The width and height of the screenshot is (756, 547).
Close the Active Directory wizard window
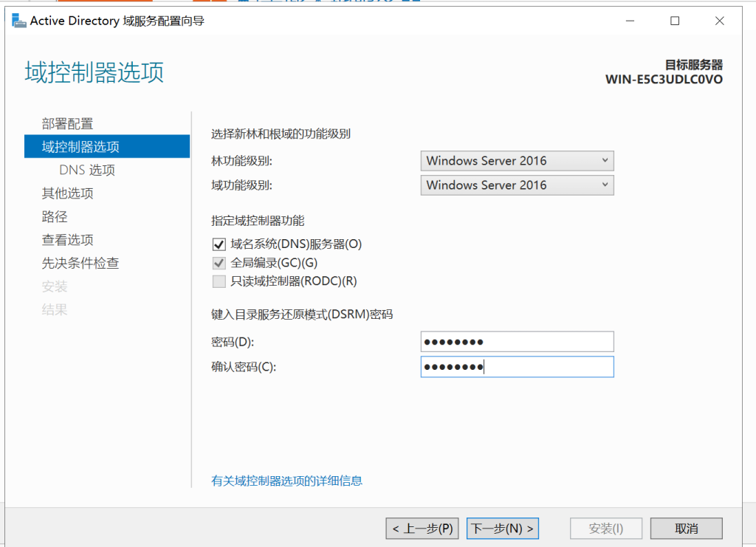pyautogui.click(x=720, y=21)
